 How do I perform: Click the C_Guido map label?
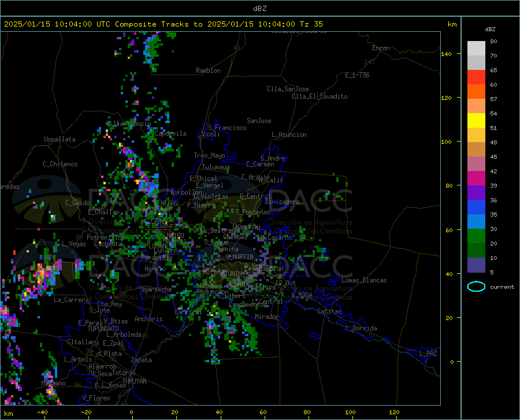(x=77, y=203)
